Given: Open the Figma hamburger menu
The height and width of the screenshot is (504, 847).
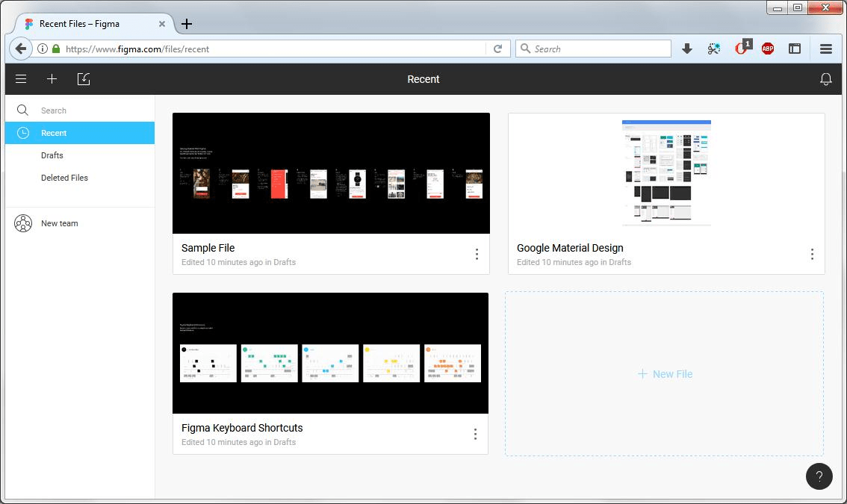Looking at the screenshot, I should pos(21,79).
